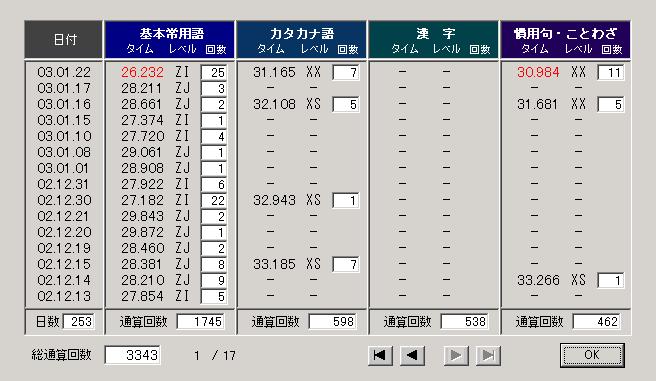Click the date 02.12.19
This screenshot has height=381, width=656.
click(x=64, y=248)
